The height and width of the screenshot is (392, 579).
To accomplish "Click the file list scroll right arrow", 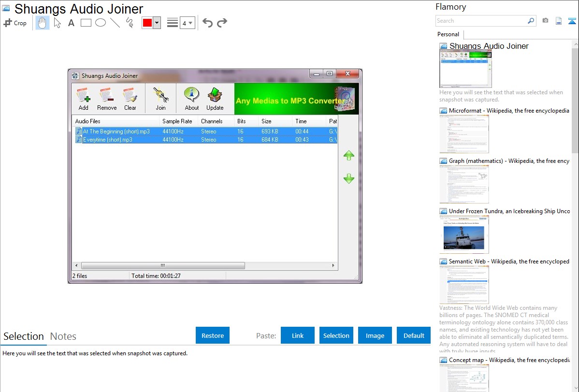I will point(333,266).
